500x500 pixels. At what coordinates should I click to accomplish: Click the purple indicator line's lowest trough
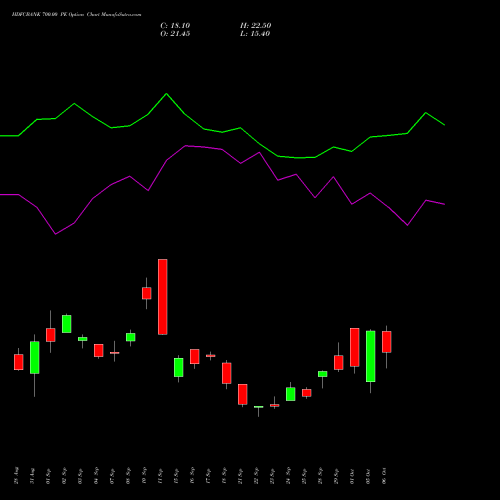click(55, 234)
